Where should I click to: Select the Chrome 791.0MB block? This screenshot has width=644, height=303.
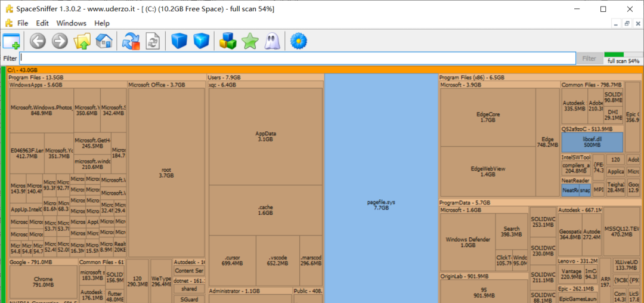(43, 282)
